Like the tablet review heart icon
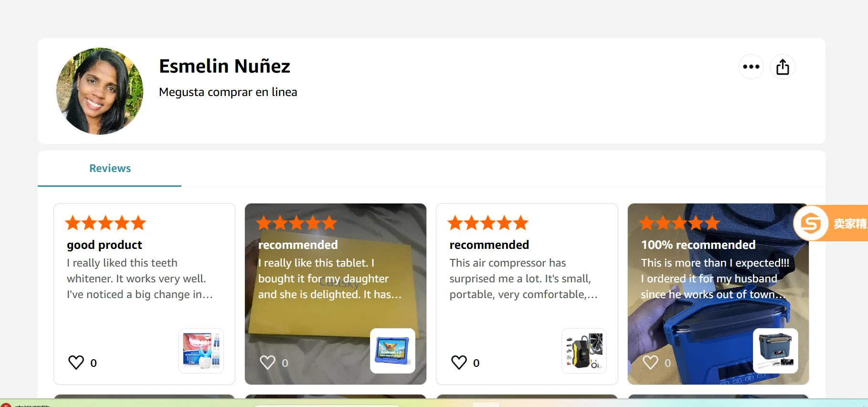This screenshot has height=407, width=868. [267, 363]
